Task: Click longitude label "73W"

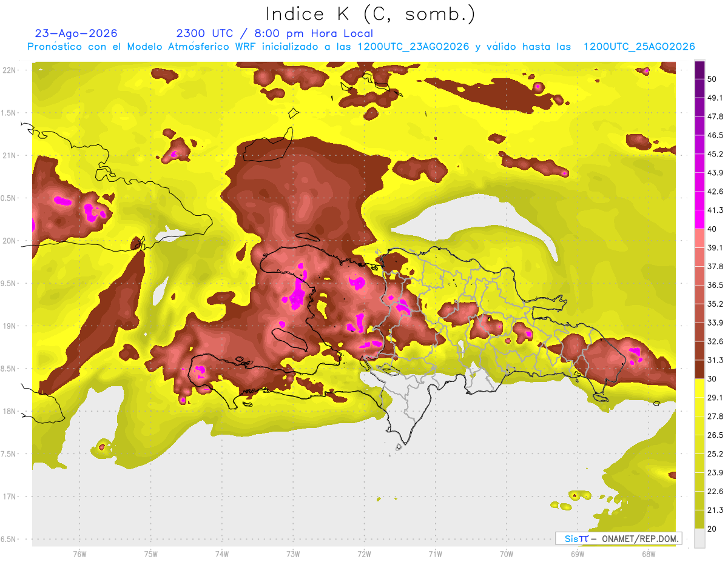Action: coord(293,554)
